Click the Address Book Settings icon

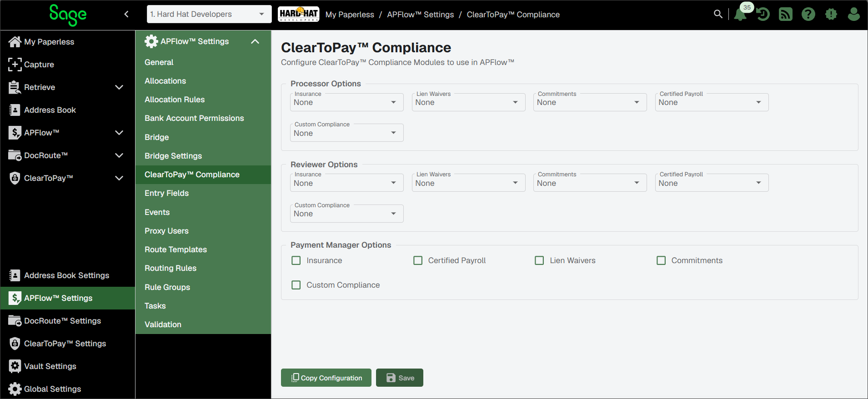pyautogui.click(x=15, y=275)
